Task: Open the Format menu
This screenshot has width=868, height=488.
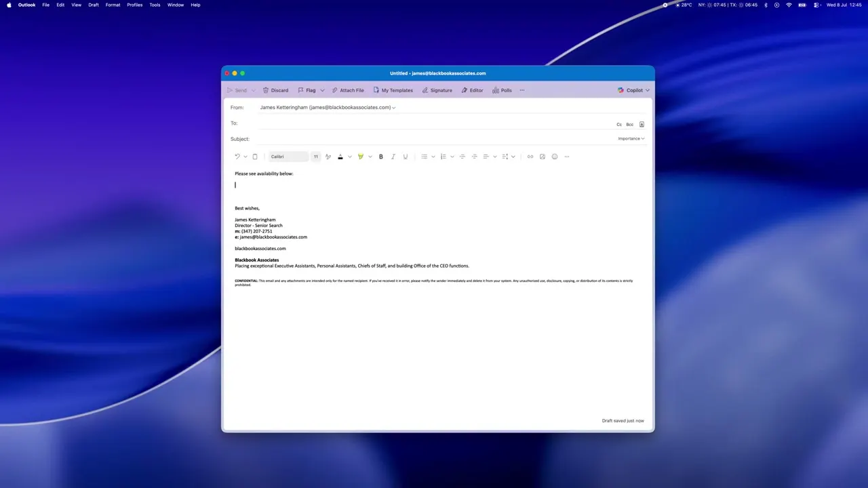Action: coord(113,5)
